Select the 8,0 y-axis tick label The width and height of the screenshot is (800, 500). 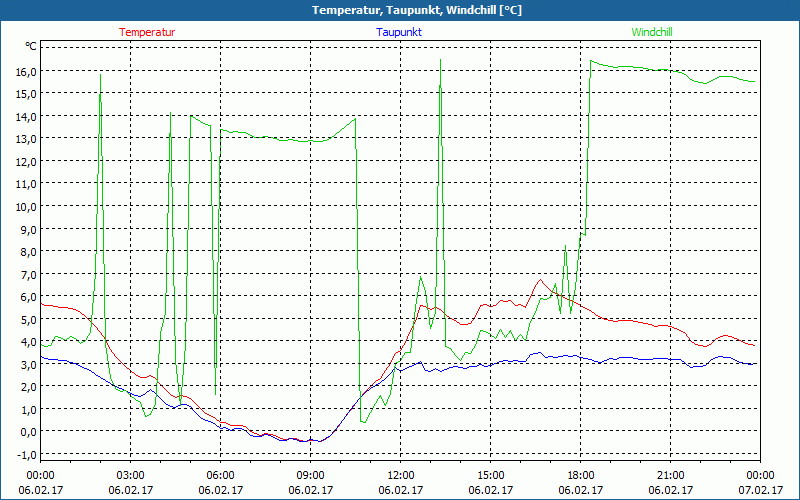tap(27, 252)
